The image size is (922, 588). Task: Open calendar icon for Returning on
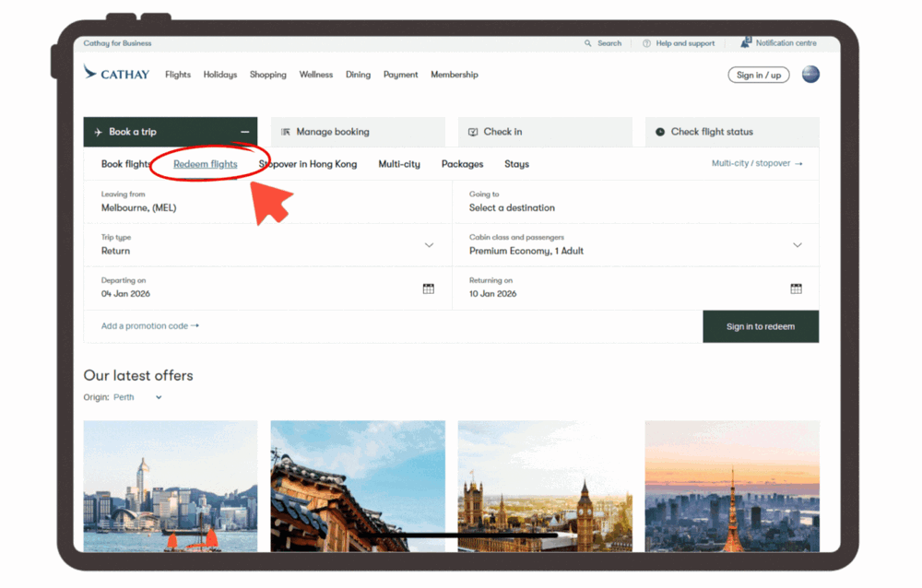coord(796,288)
